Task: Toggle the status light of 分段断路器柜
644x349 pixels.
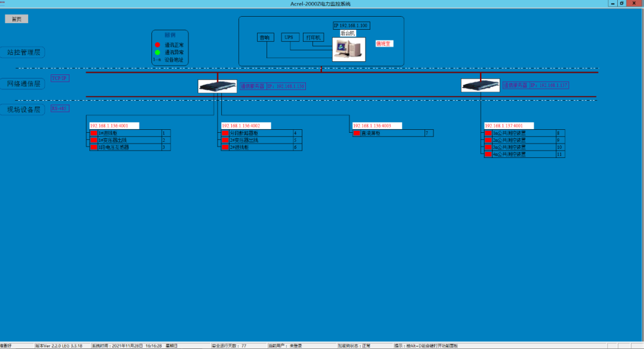Action: 224,133
